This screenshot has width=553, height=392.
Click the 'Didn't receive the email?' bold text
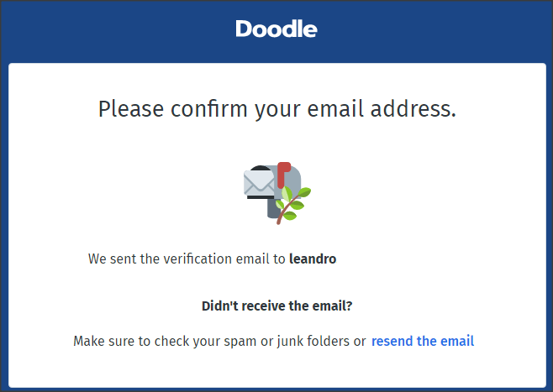[276, 306]
